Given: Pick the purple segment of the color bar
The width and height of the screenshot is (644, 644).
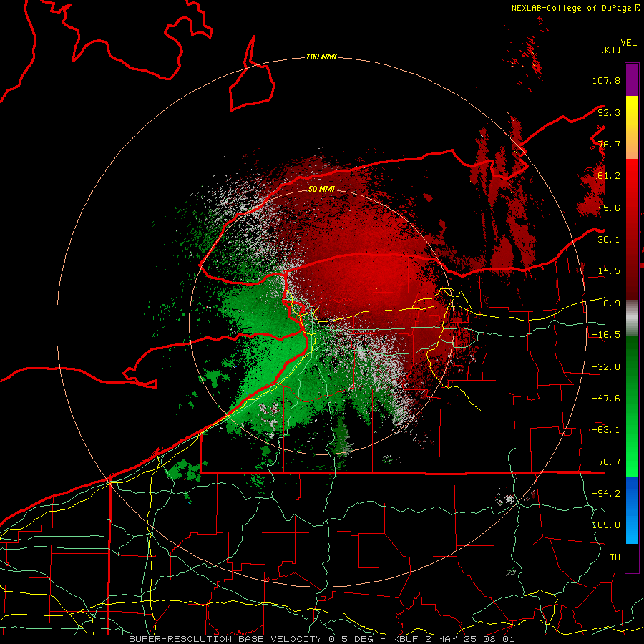Looking at the screenshot, I should 632,79.
